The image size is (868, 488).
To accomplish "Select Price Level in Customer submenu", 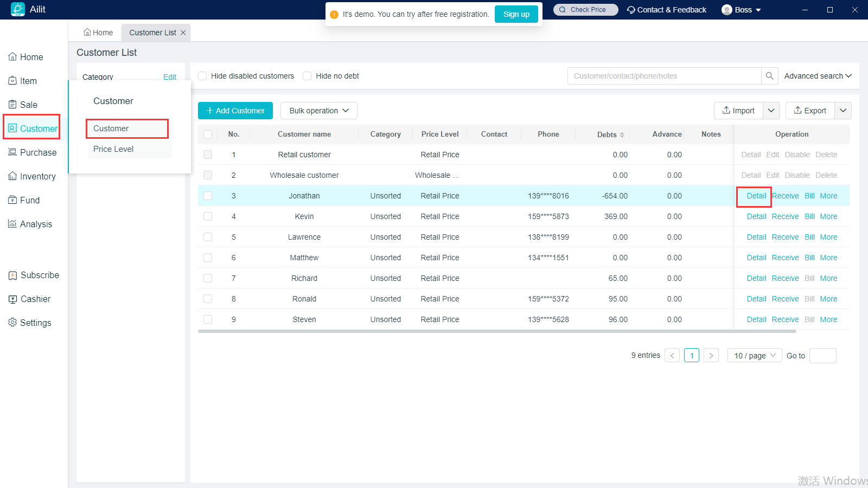I will click(x=113, y=149).
